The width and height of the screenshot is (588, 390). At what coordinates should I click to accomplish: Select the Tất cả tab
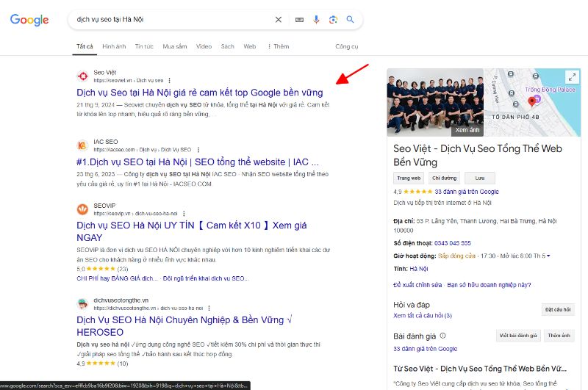(85, 46)
